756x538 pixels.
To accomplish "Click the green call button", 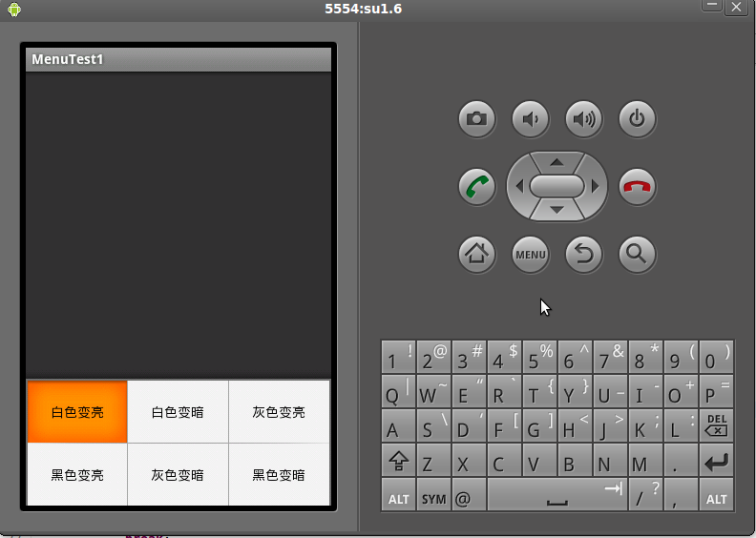I will [477, 186].
